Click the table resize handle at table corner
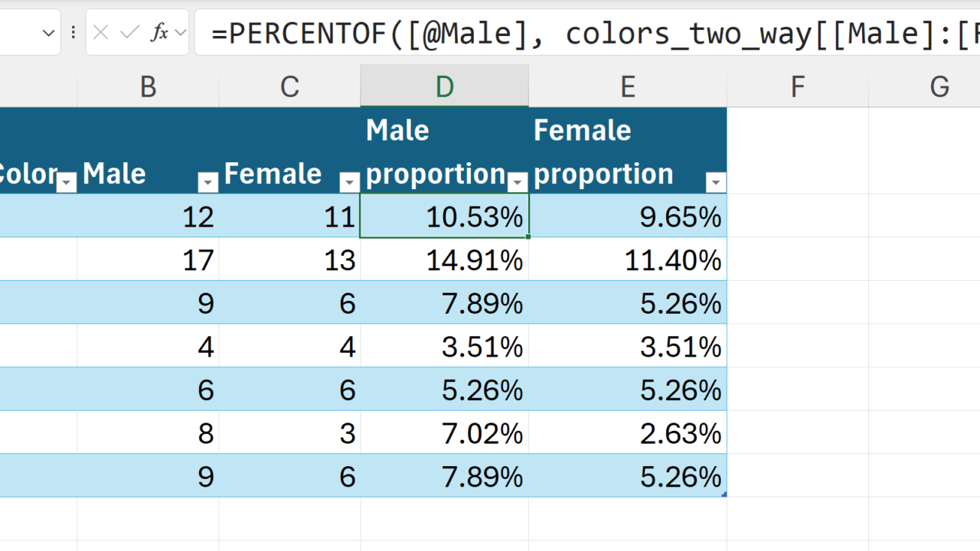The image size is (980, 551). pyautogui.click(x=724, y=494)
